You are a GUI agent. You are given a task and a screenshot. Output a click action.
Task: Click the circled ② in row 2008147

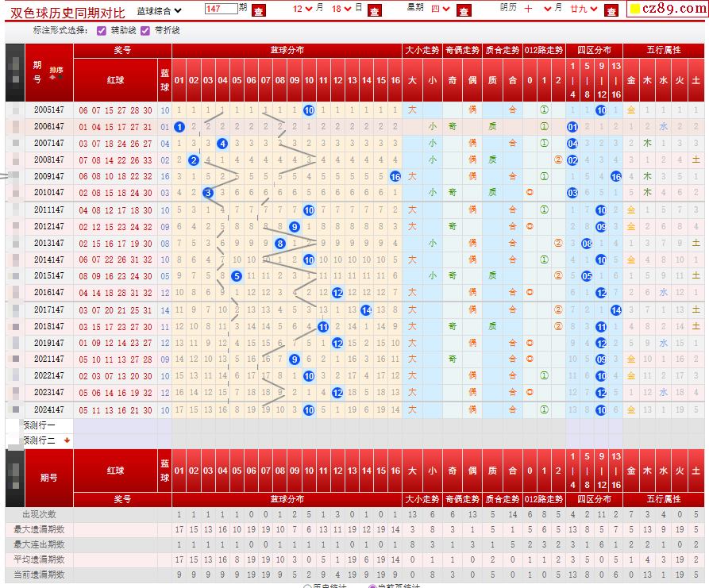tap(558, 159)
